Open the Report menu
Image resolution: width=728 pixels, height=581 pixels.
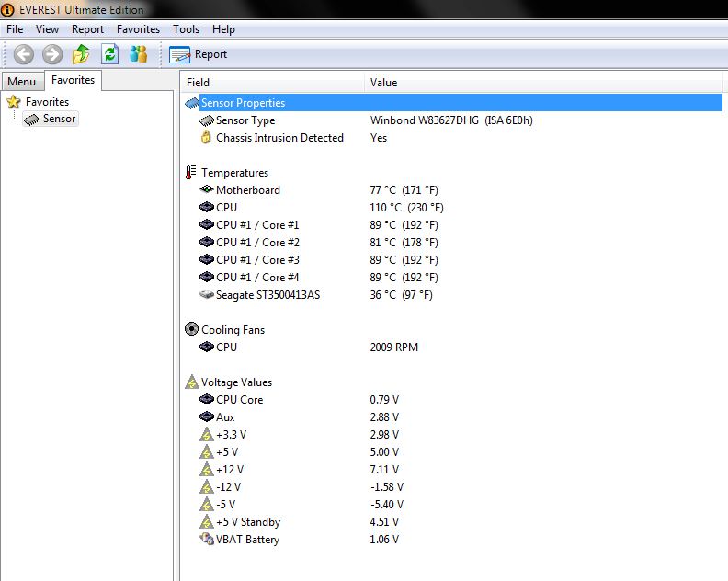[x=87, y=29]
